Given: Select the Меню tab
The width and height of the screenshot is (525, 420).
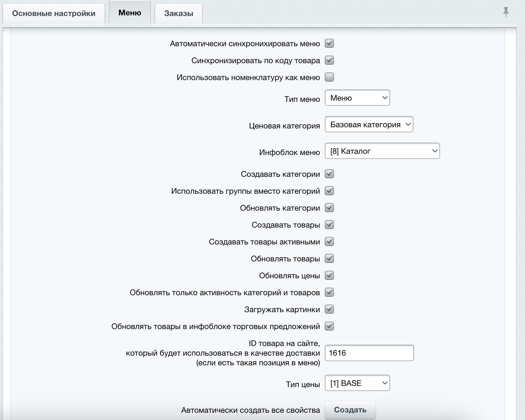Looking at the screenshot, I should tap(130, 13).
